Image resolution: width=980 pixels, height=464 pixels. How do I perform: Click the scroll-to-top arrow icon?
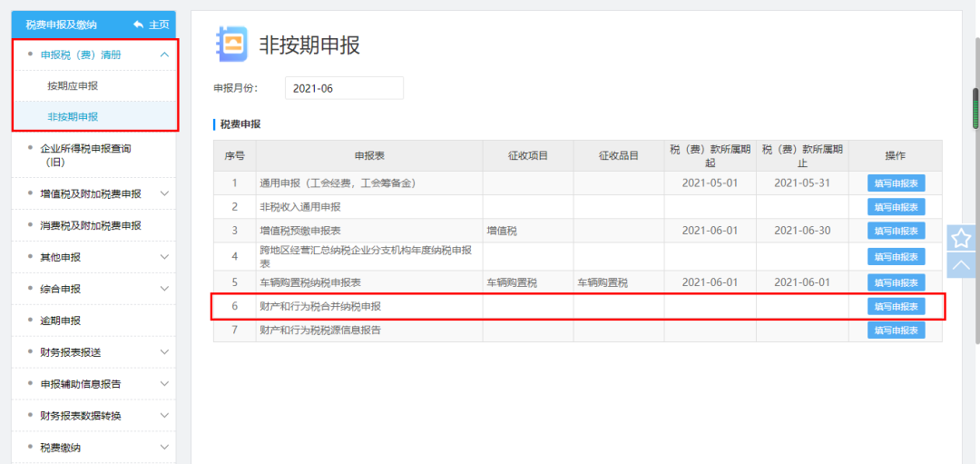click(960, 264)
